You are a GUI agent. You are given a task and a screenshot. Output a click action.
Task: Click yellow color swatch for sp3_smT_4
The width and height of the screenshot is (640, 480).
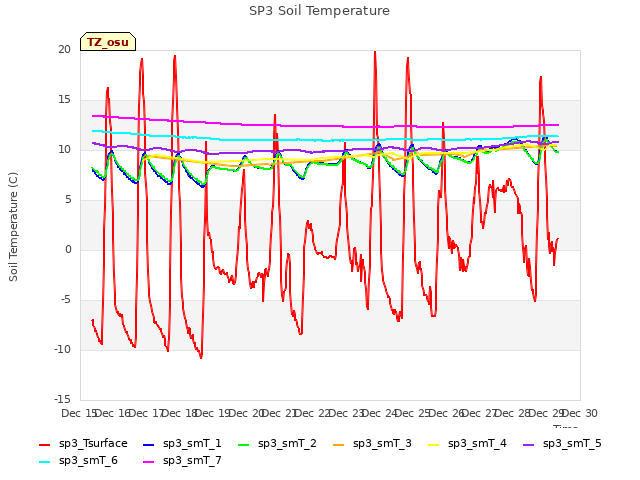tap(433, 444)
